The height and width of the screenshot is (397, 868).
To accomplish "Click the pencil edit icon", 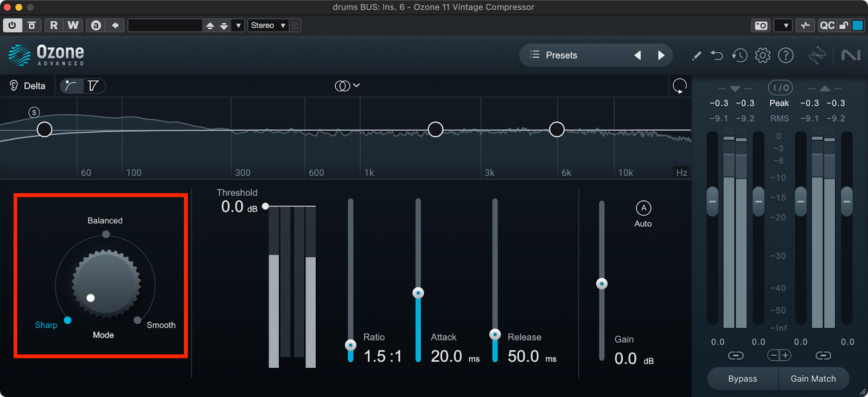I will (x=697, y=55).
